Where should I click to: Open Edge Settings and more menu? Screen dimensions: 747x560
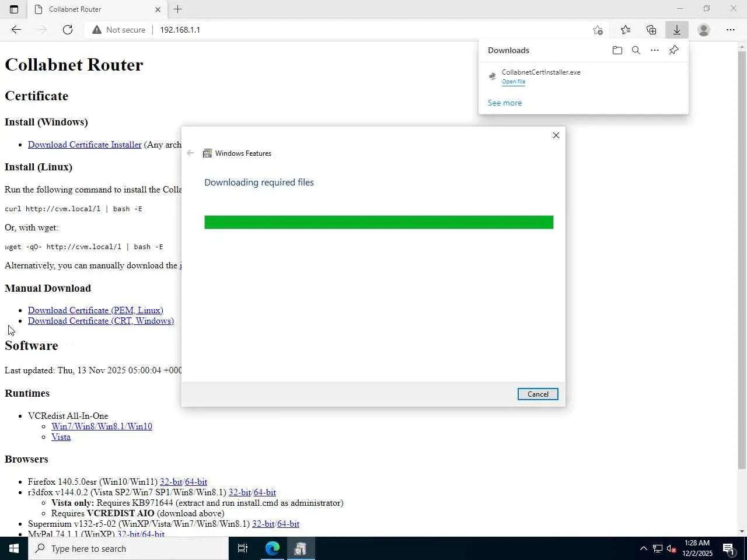point(731,30)
